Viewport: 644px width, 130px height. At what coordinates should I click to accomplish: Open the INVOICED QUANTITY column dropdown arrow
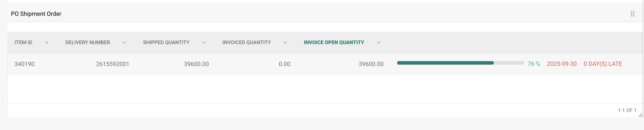(x=285, y=43)
